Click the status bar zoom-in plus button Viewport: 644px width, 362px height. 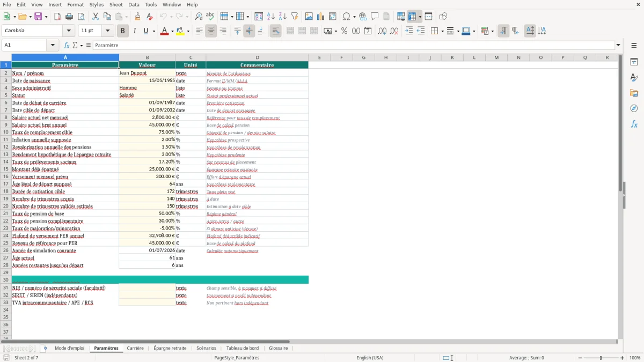tap(622, 358)
